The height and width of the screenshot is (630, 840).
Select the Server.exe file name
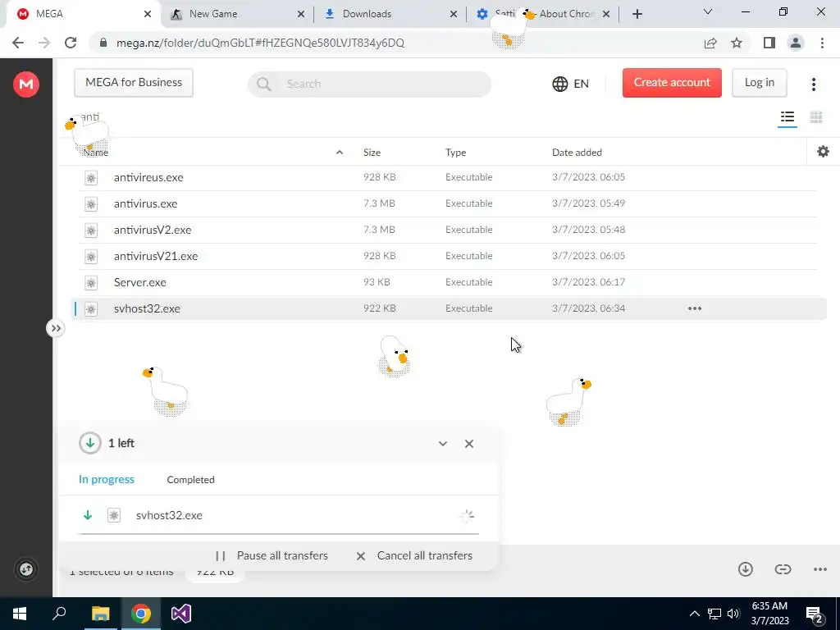coord(139,282)
